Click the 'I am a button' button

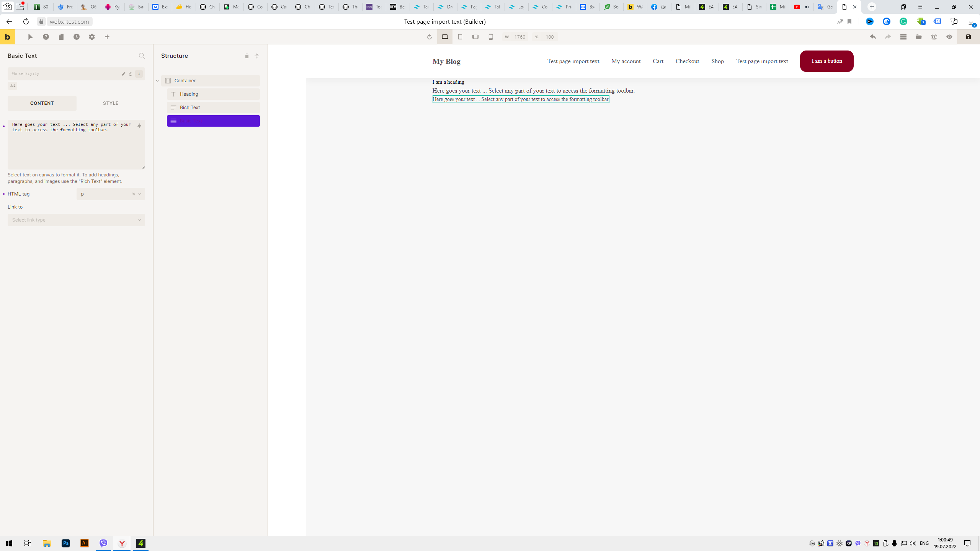[x=827, y=61]
